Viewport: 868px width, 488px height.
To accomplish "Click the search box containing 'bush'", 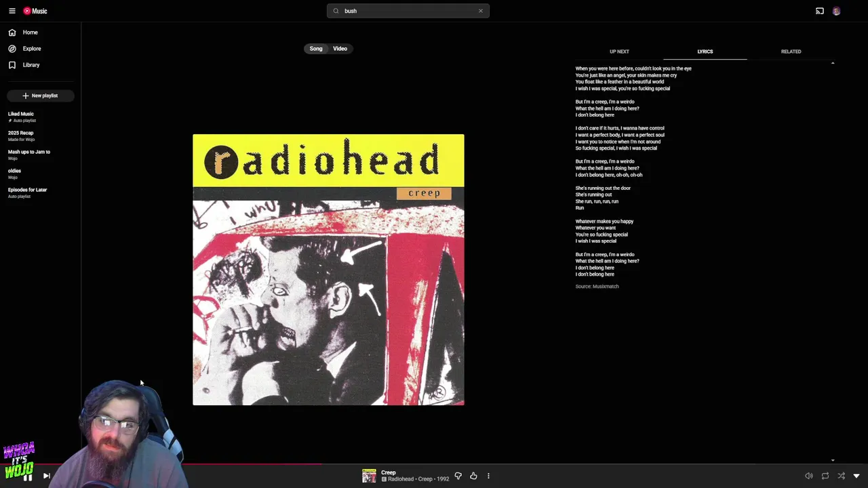I will (x=408, y=11).
